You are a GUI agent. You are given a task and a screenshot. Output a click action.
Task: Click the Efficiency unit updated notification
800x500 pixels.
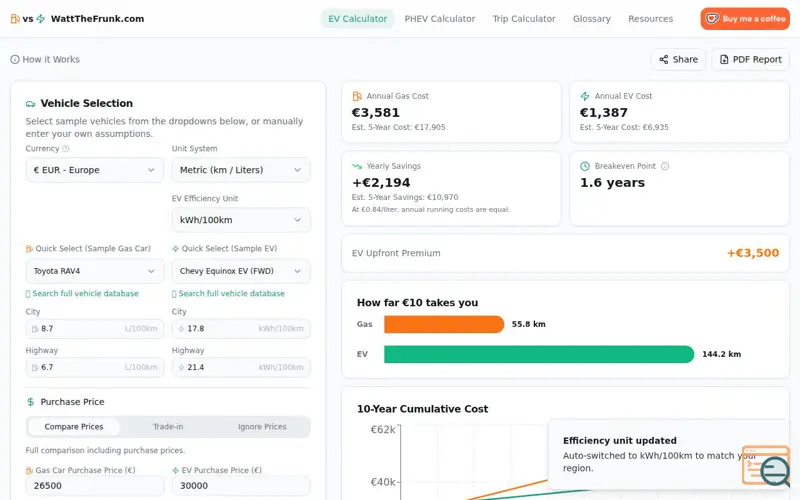tap(669, 454)
